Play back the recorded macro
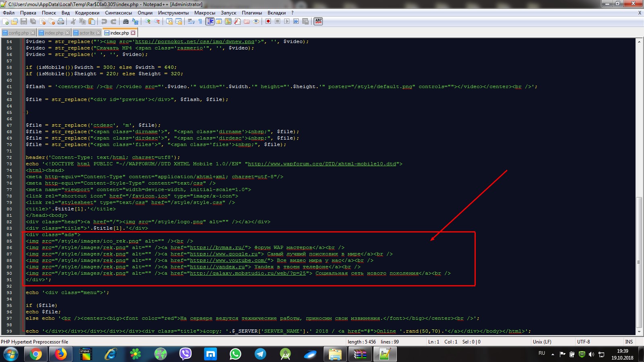Image resolution: width=644 pixels, height=362 pixels. pyautogui.click(x=287, y=21)
